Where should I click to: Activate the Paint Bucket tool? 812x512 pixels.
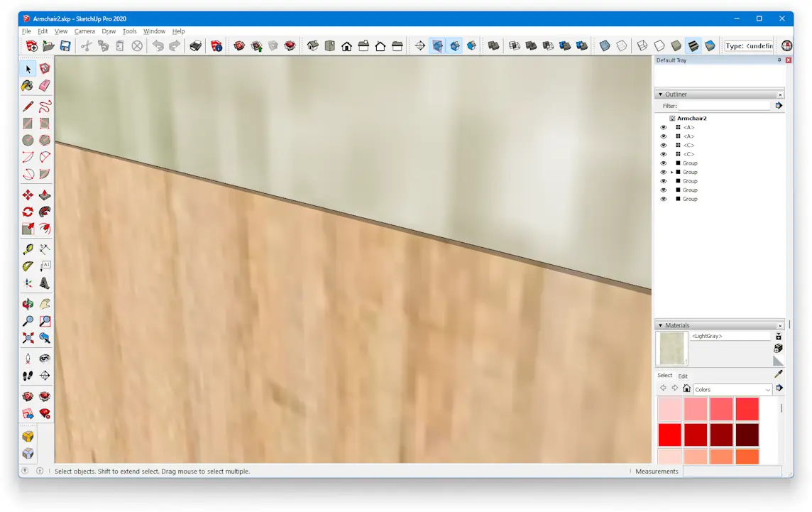(28, 85)
